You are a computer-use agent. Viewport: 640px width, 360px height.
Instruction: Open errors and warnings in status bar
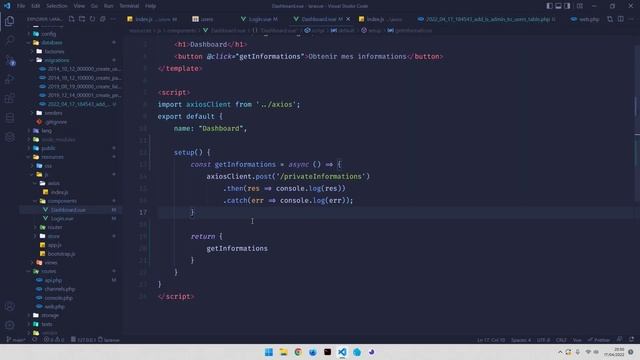53,340
